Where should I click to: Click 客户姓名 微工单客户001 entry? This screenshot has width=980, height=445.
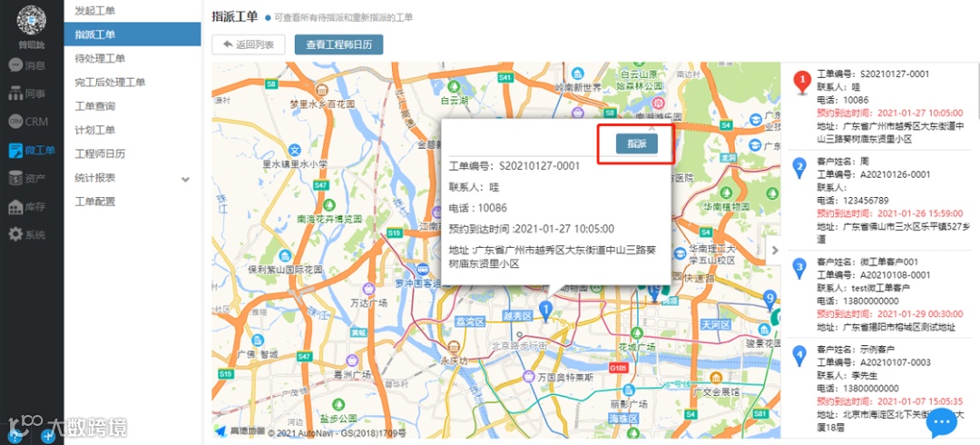click(867, 262)
